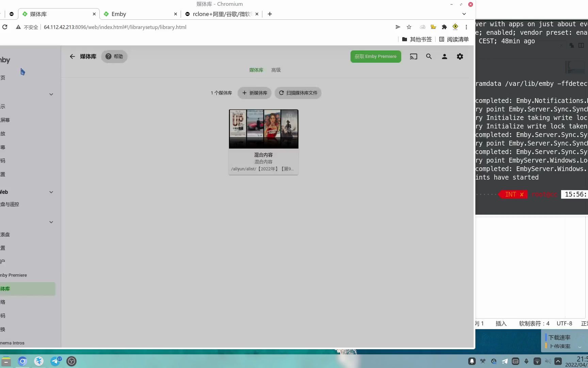The width and height of the screenshot is (588, 368).
Task: Click the Telegram tray icon
Action: coord(505,361)
